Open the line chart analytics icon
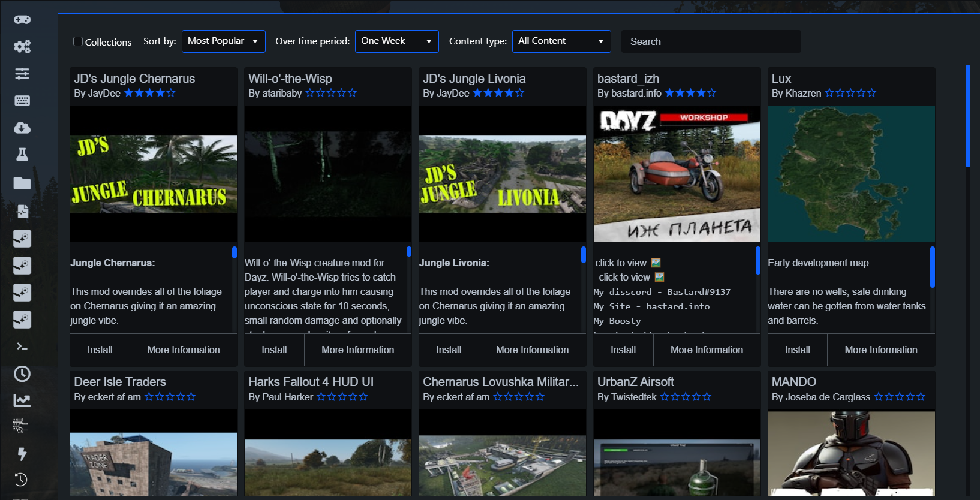The height and width of the screenshot is (500, 980). [x=22, y=400]
